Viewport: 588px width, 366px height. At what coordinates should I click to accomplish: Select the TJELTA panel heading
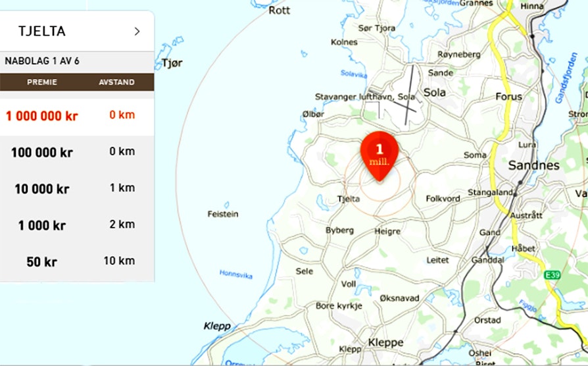click(x=42, y=31)
